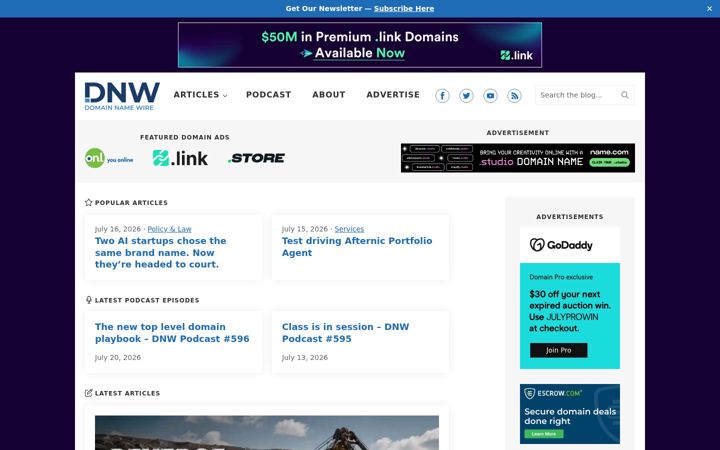Screen dimensions: 720x450
Task: Open the .link featured domain ad logo
Action: tap(180, 158)
